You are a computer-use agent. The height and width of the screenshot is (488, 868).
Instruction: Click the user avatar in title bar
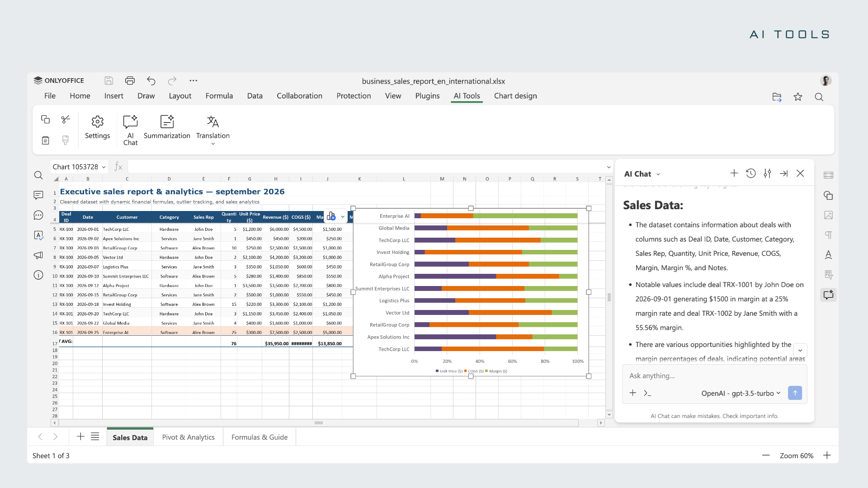tap(826, 80)
